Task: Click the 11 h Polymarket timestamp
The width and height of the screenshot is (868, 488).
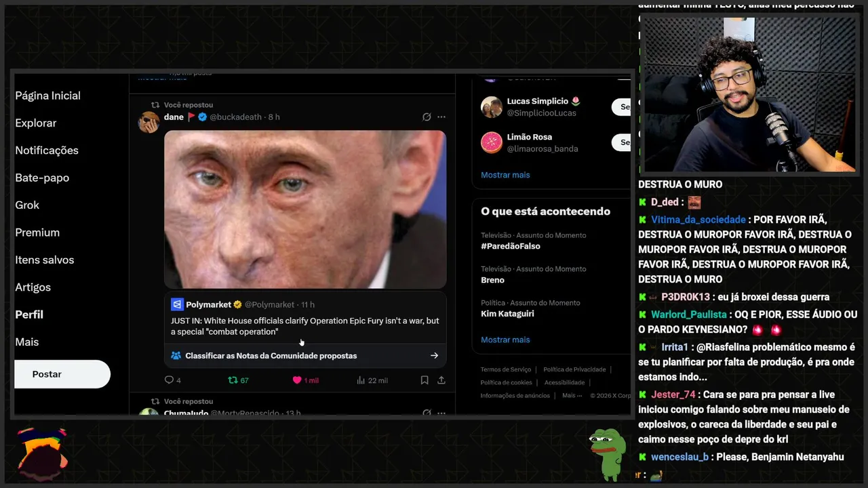Action: [x=308, y=304]
